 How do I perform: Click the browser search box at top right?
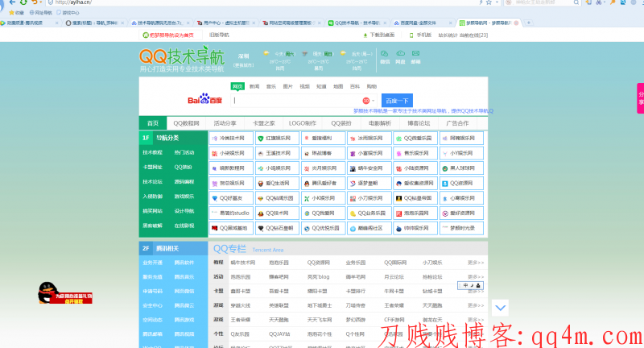click(541, 2)
